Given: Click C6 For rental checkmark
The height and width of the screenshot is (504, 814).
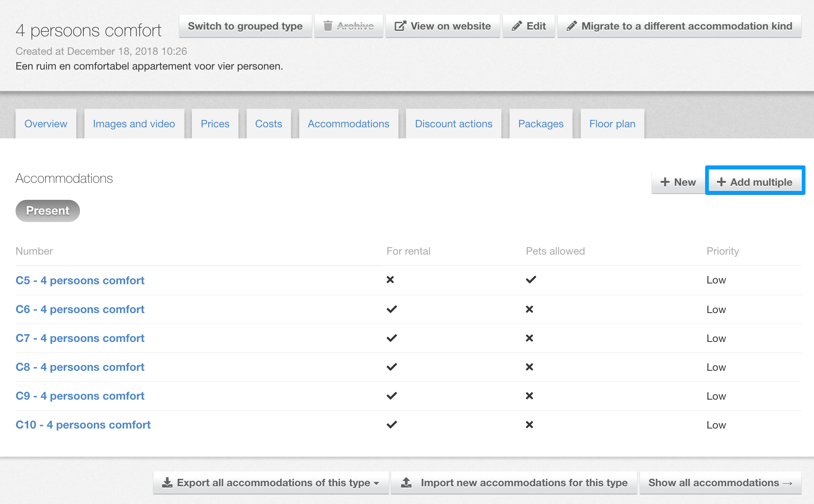Looking at the screenshot, I should [391, 309].
